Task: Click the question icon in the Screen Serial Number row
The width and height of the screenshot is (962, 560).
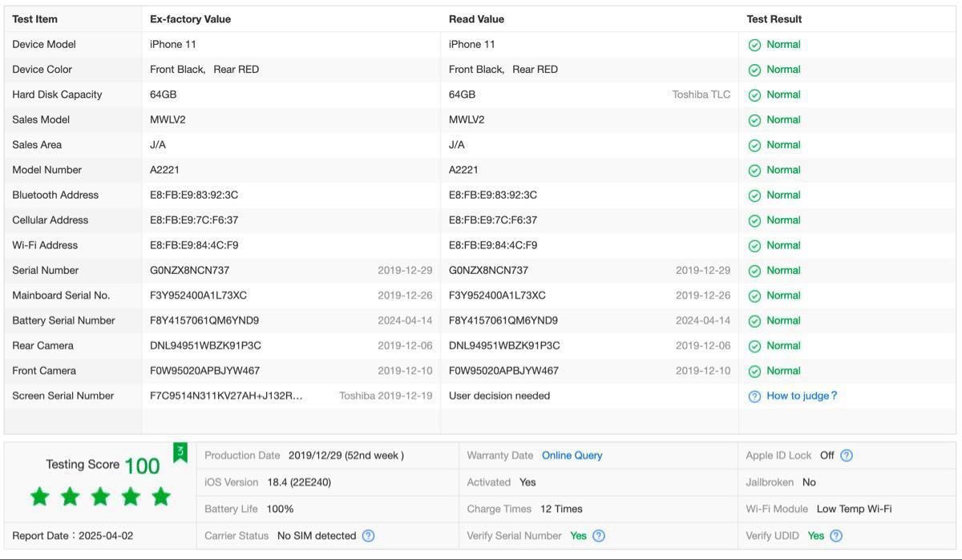Action: (754, 396)
